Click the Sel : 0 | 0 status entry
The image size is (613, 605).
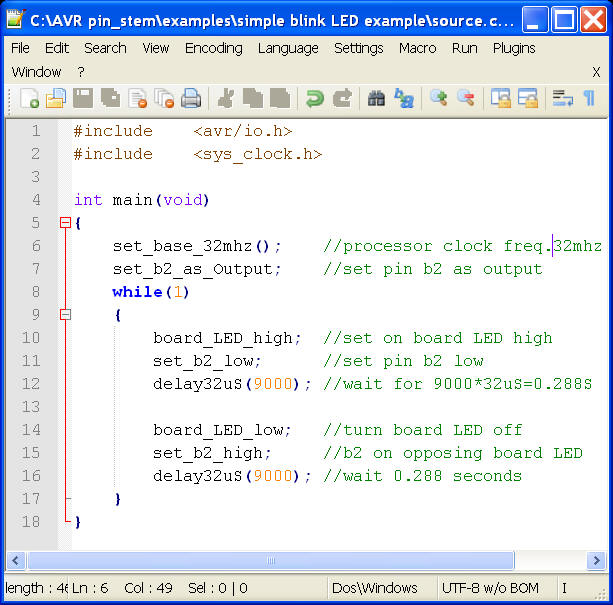[x=217, y=588]
